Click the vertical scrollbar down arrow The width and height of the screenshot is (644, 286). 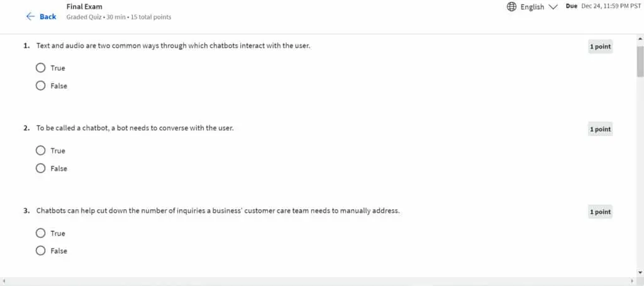coord(640,272)
